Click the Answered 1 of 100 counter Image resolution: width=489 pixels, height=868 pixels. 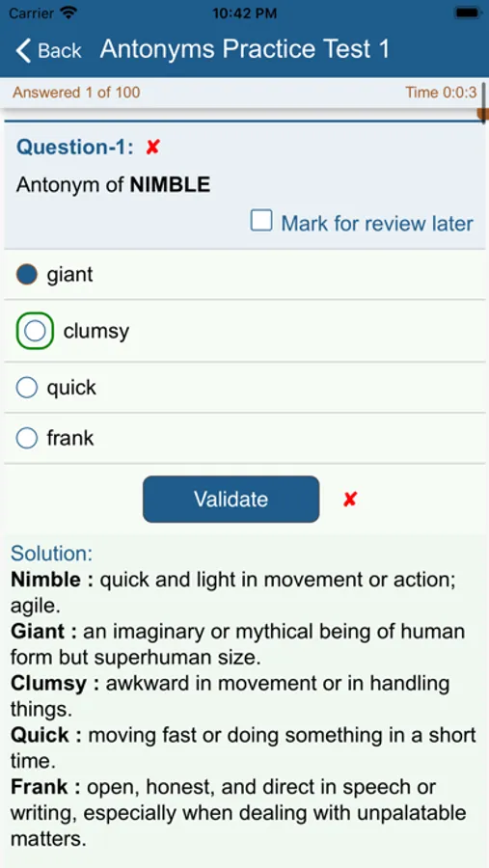tap(76, 93)
